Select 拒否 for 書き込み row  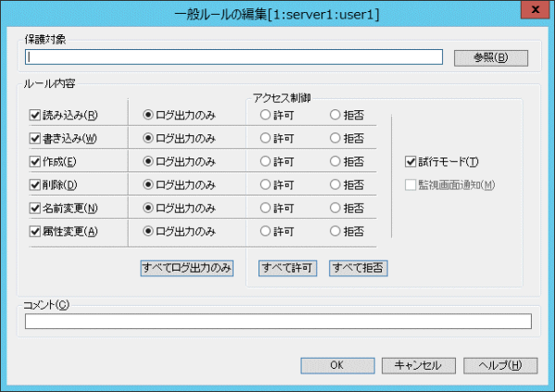[x=334, y=138]
